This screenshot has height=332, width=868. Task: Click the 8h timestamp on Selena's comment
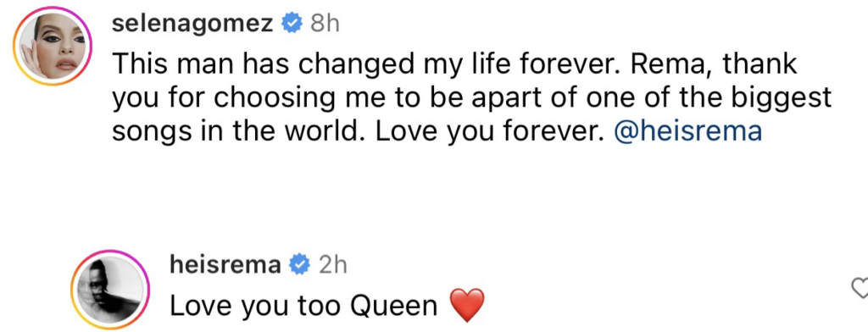325,24
